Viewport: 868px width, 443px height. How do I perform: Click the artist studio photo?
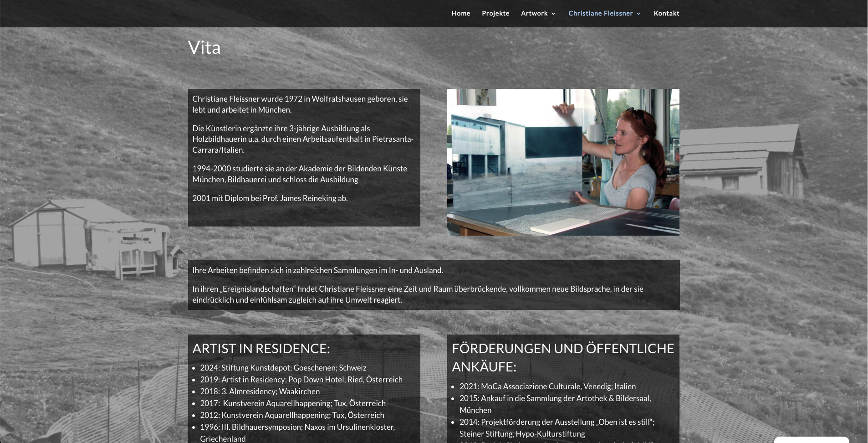tap(563, 162)
